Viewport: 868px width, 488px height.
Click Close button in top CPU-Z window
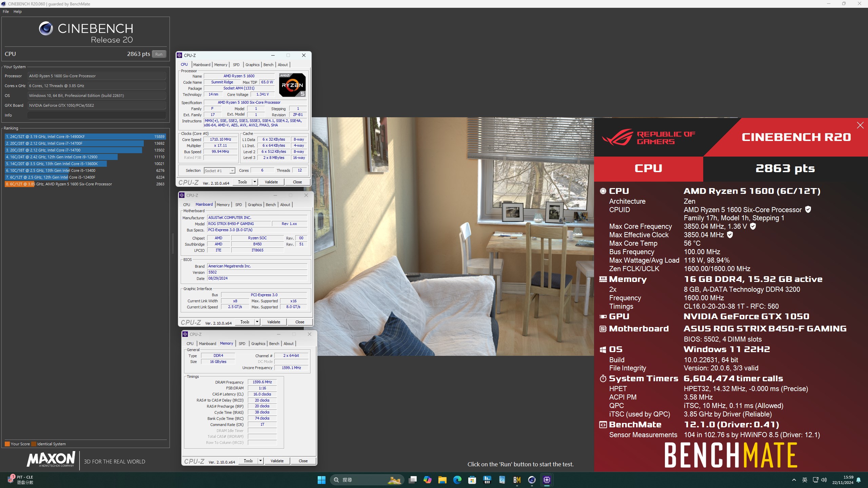(x=297, y=182)
